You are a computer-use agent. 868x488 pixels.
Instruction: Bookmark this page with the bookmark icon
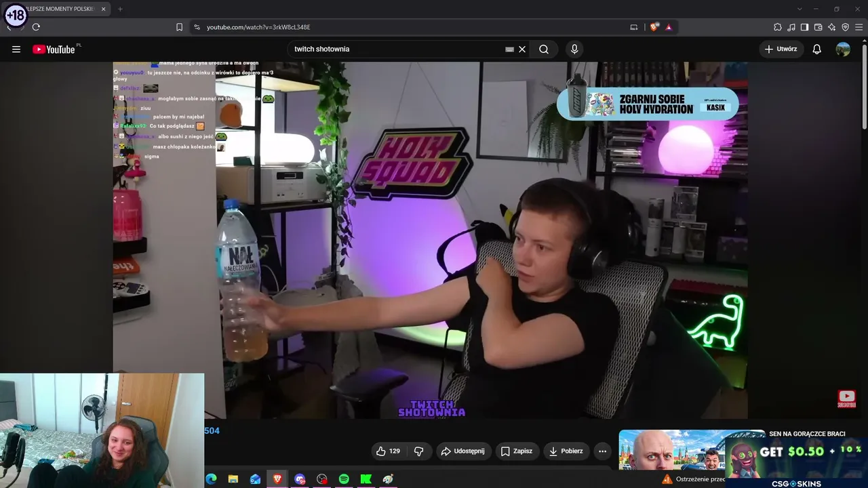point(179,27)
